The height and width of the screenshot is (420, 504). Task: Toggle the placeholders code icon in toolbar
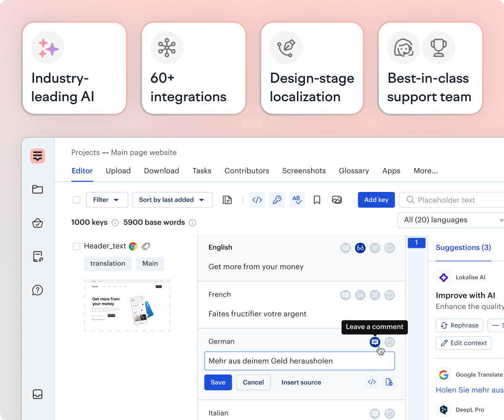click(x=257, y=200)
